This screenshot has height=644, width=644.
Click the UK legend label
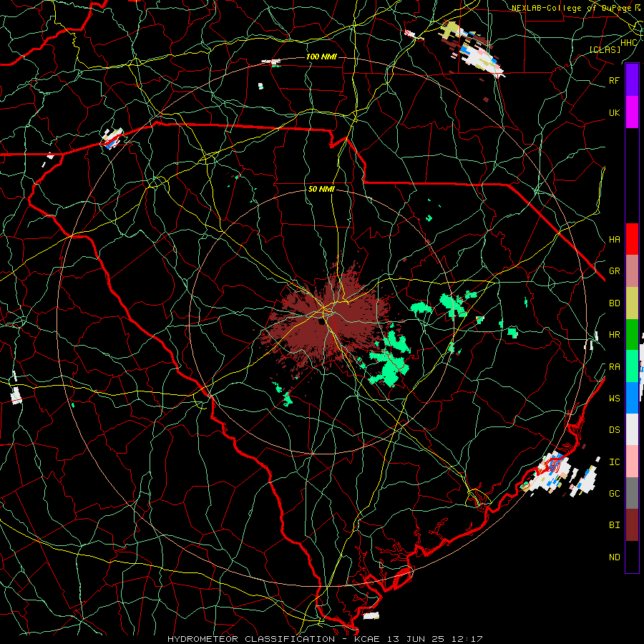point(614,112)
